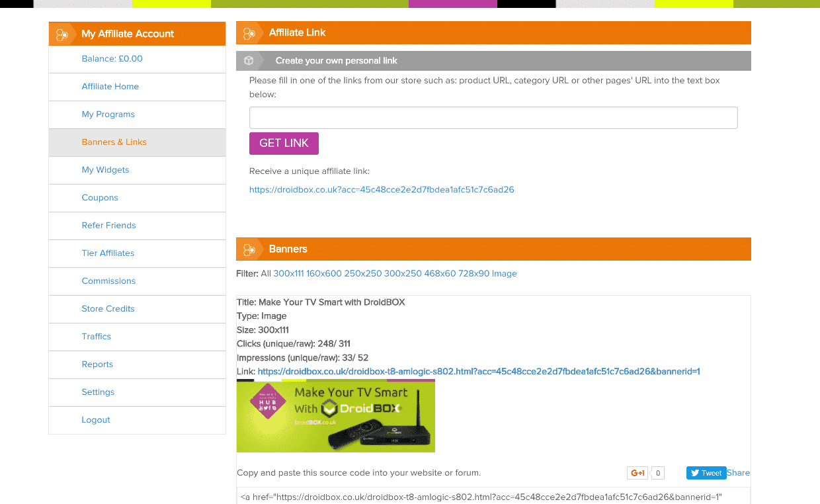Filter banners by Image type
The image size is (820, 504).
(x=505, y=273)
